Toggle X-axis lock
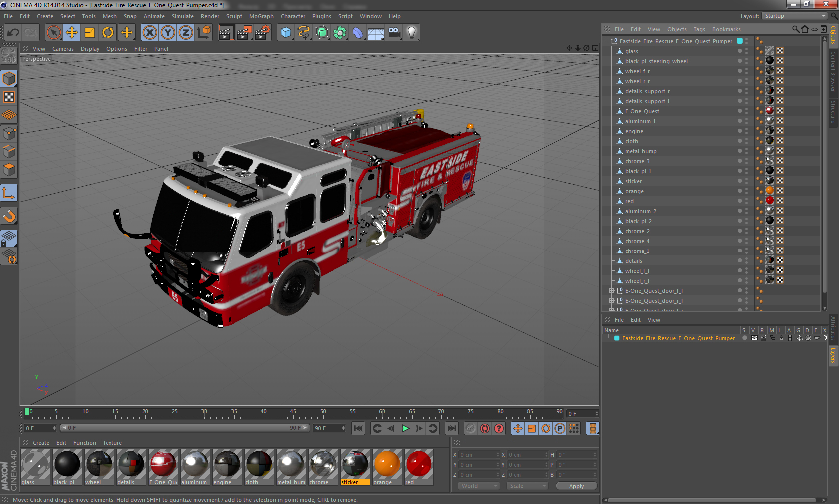Viewport: 839px width, 504px height. (150, 33)
